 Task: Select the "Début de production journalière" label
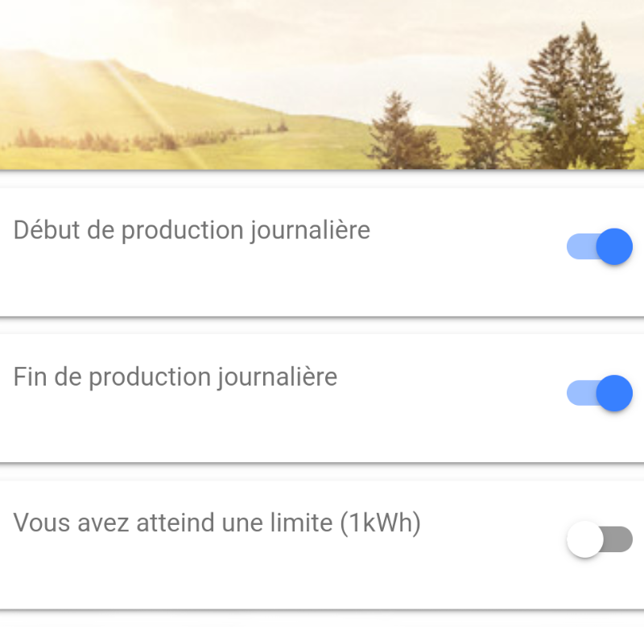click(x=192, y=230)
